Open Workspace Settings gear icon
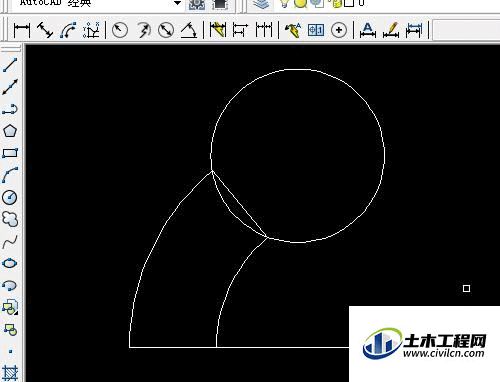Screen dimensions: 500x382 pos(197,4)
